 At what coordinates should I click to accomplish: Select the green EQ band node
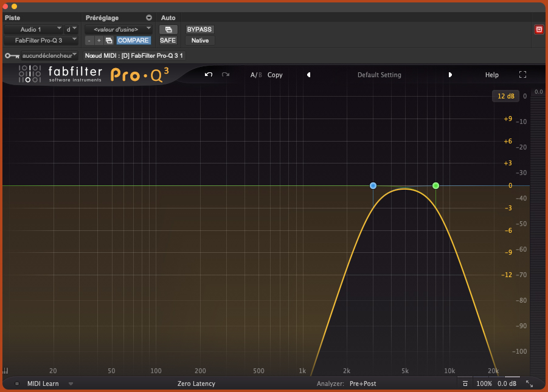pos(435,185)
